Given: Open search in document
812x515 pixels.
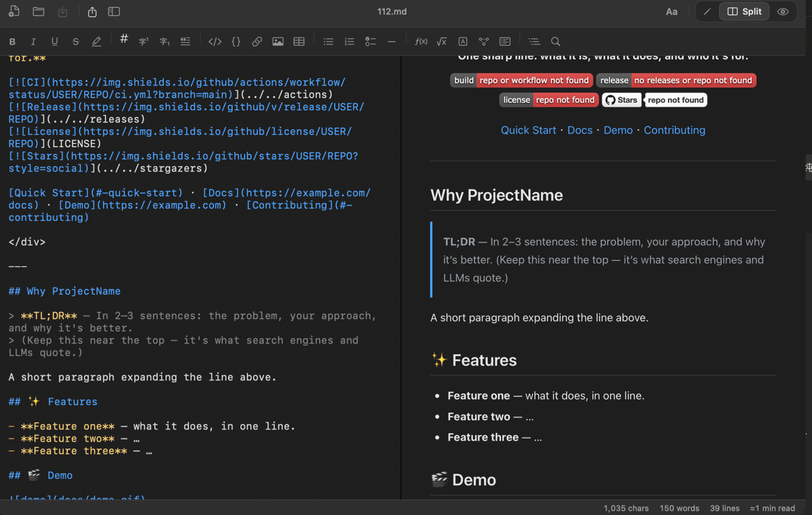Looking at the screenshot, I should pos(556,41).
